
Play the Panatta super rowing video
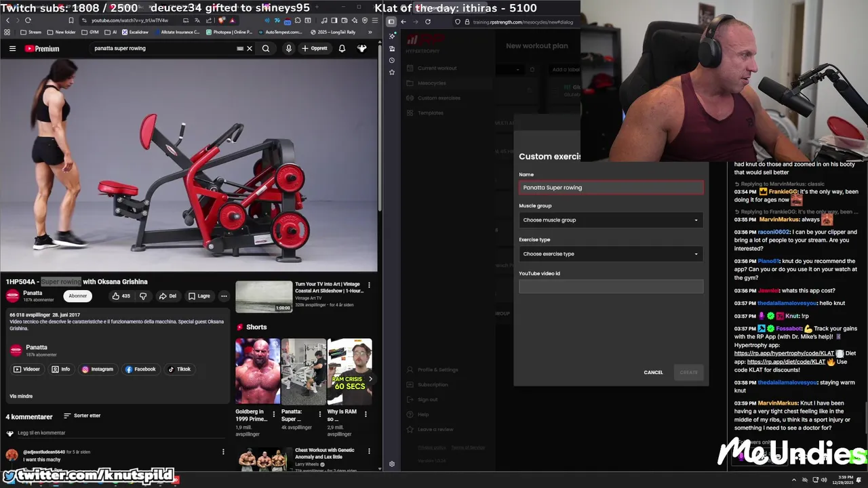(x=189, y=165)
